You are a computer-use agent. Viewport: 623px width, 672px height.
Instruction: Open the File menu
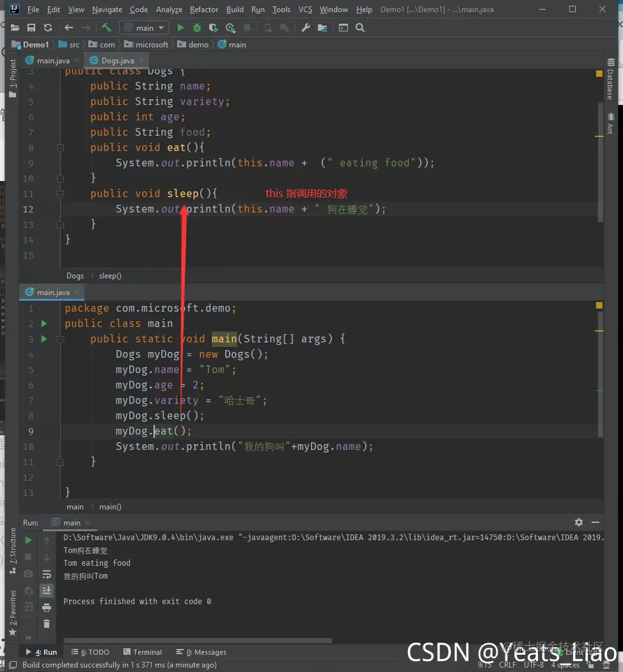click(33, 10)
